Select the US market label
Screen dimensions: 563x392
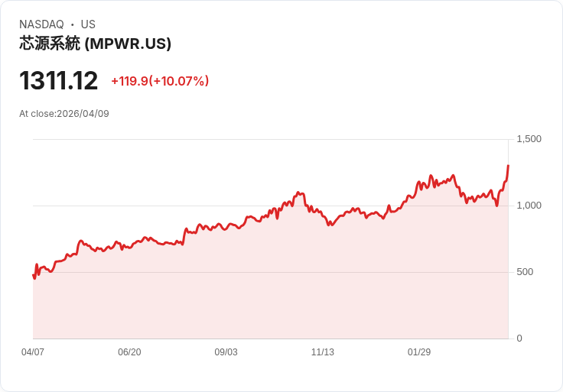coord(88,24)
